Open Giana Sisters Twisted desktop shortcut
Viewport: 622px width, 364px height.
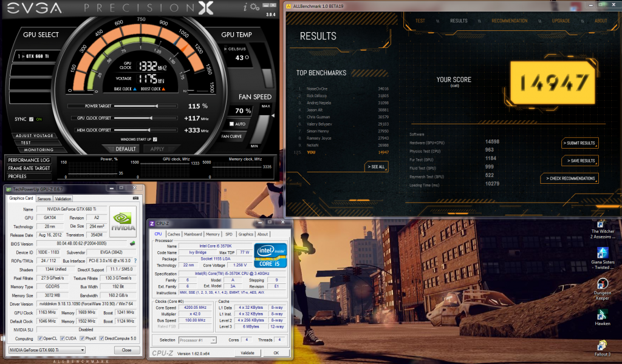tap(603, 258)
